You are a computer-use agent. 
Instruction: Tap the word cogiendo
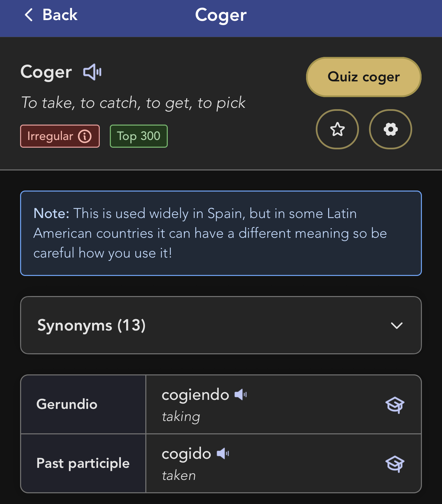tap(195, 395)
